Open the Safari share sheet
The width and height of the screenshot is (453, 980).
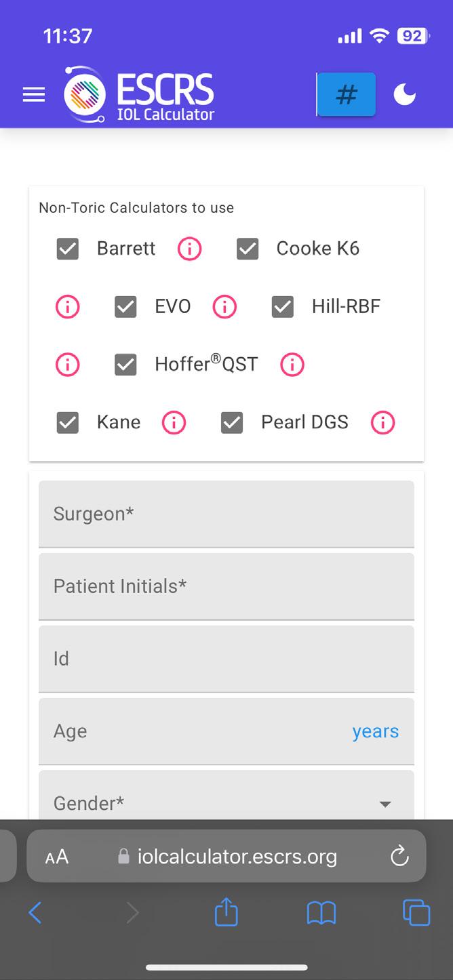[x=226, y=913]
